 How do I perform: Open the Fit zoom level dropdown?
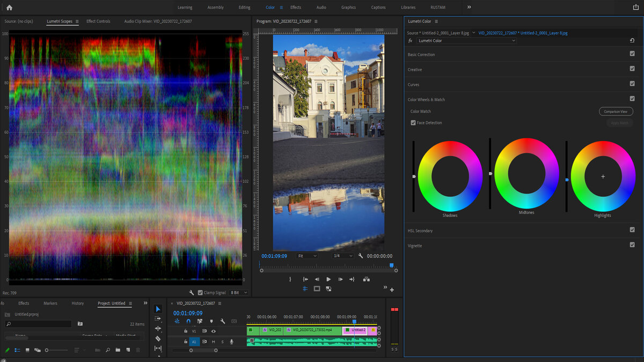tap(307, 256)
